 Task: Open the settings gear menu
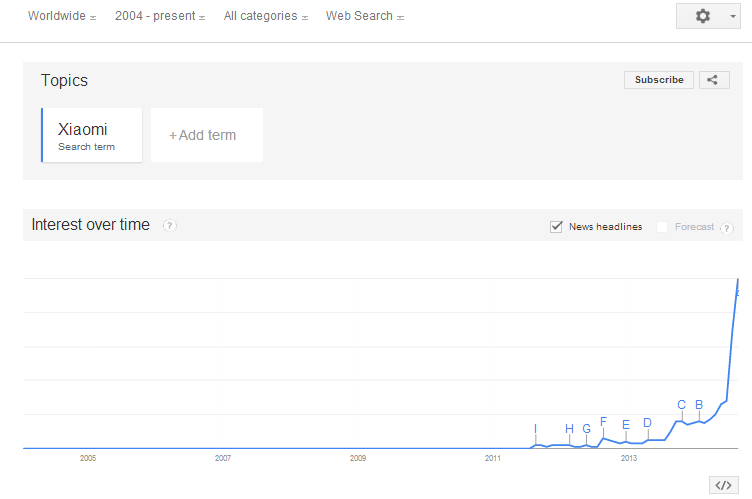point(703,16)
